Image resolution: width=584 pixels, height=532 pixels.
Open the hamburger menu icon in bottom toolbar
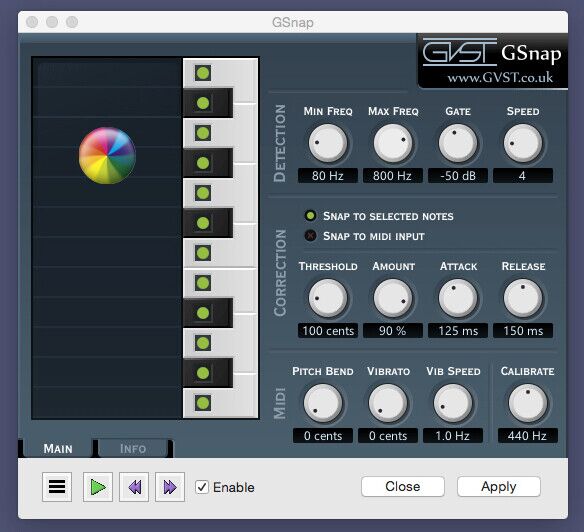(57, 487)
